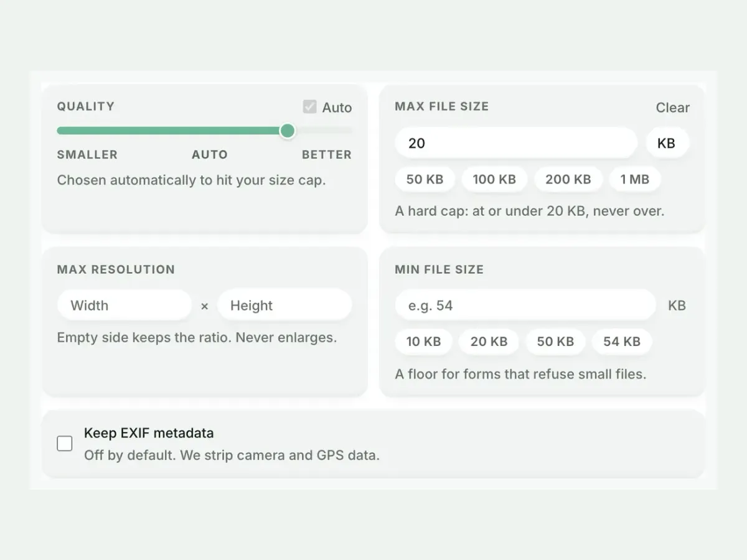This screenshot has width=747, height=560.
Task: Click the × separator between Width and Height
Action: point(204,306)
